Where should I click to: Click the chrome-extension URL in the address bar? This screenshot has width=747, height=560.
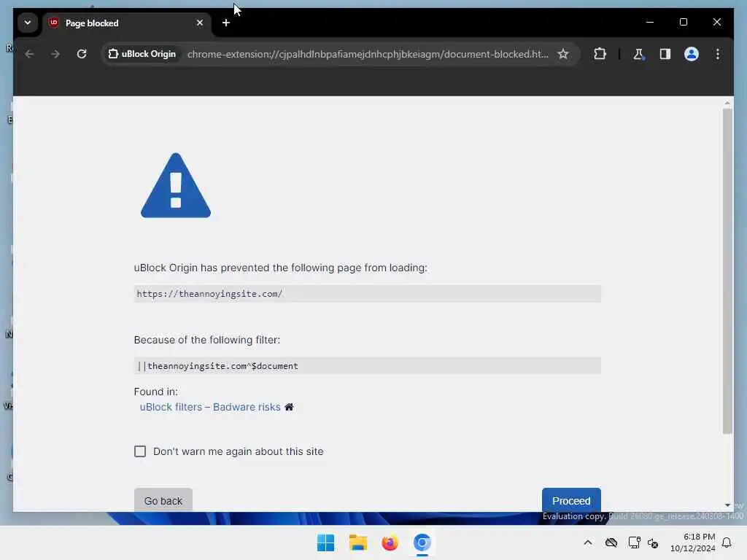point(368,54)
